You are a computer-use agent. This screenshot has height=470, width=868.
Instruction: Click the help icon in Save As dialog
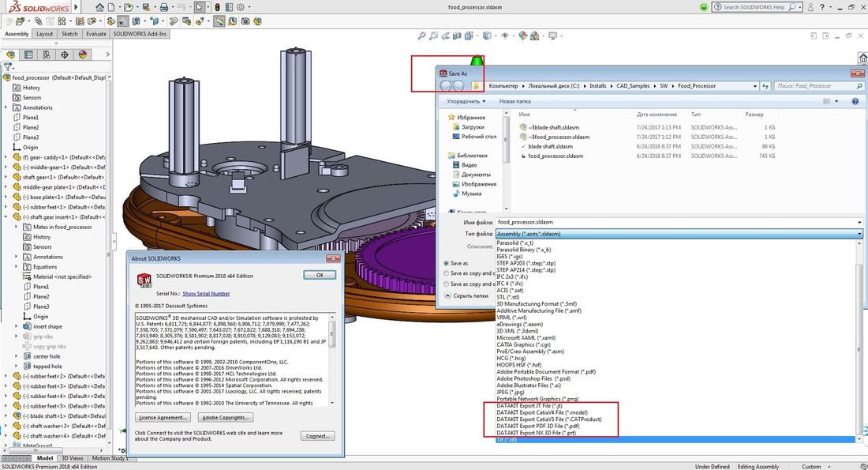coord(855,101)
